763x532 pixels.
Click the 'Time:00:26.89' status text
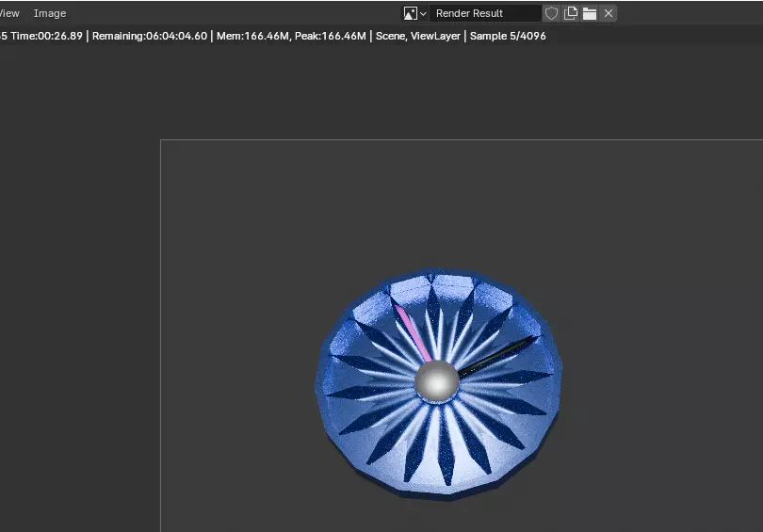[x=46, y=36]
